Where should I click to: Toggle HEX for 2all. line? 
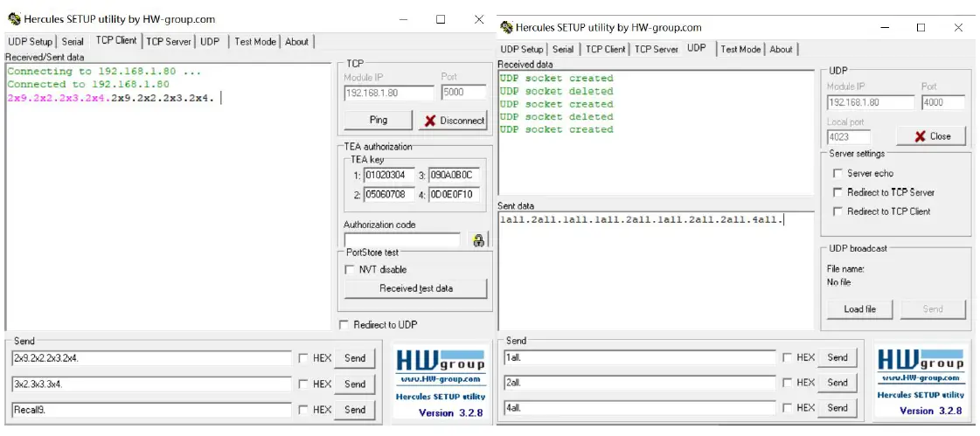(787, 383)
